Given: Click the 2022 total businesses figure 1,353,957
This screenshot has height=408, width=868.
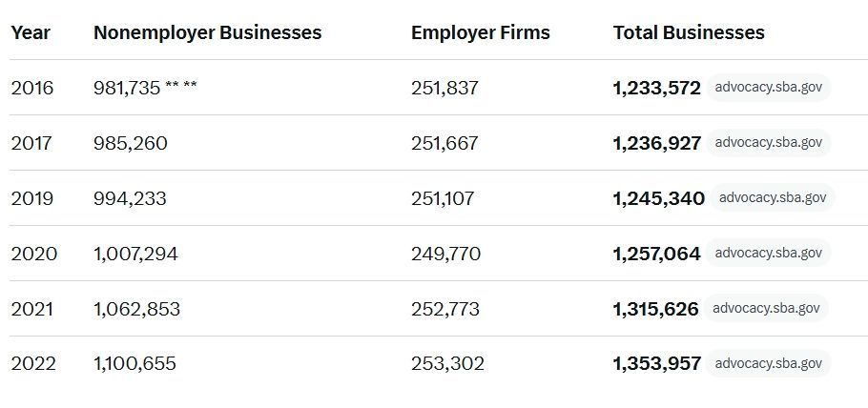Looking at the screenshot, I should point(656,364).
